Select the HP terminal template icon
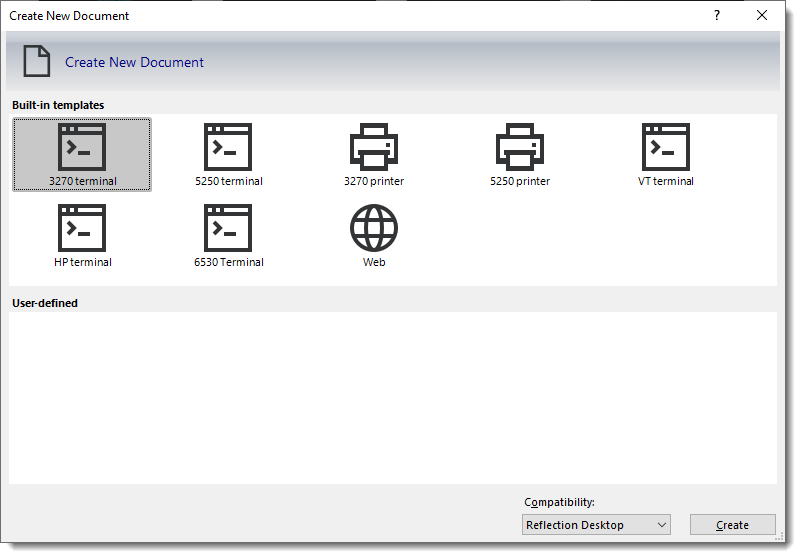Viewport: 801px width, 558px height. (x=82, y=228)
